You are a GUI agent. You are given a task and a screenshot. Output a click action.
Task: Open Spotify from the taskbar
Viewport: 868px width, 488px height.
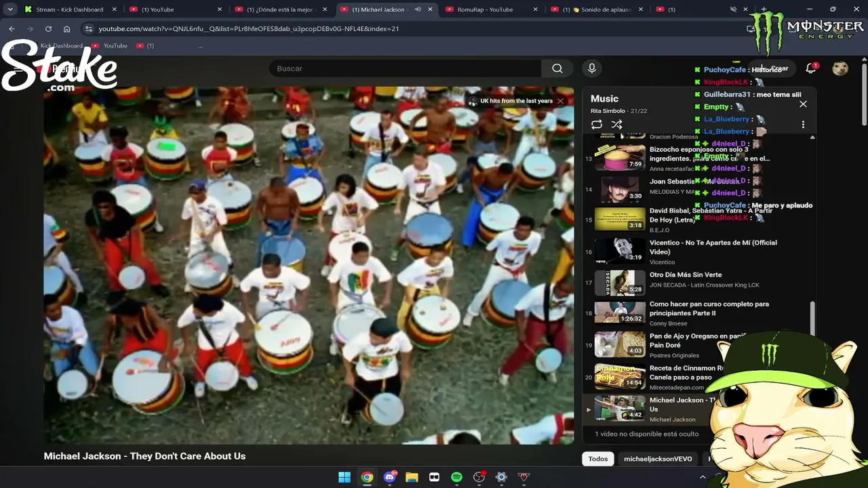coord(456,477)
